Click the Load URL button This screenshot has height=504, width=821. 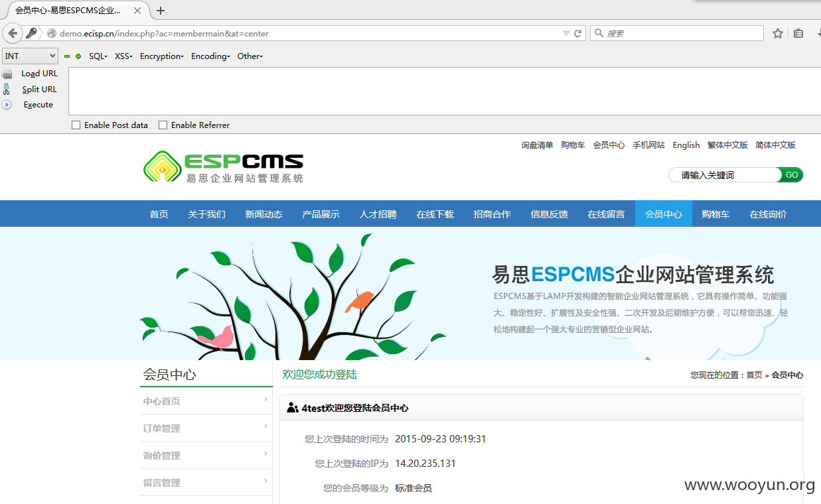pos(39,74)
